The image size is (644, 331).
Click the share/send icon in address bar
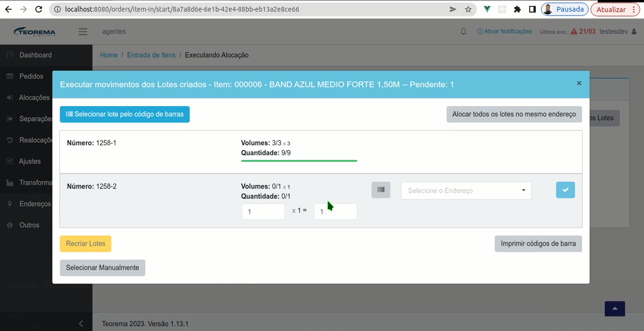tap(453, 9)
